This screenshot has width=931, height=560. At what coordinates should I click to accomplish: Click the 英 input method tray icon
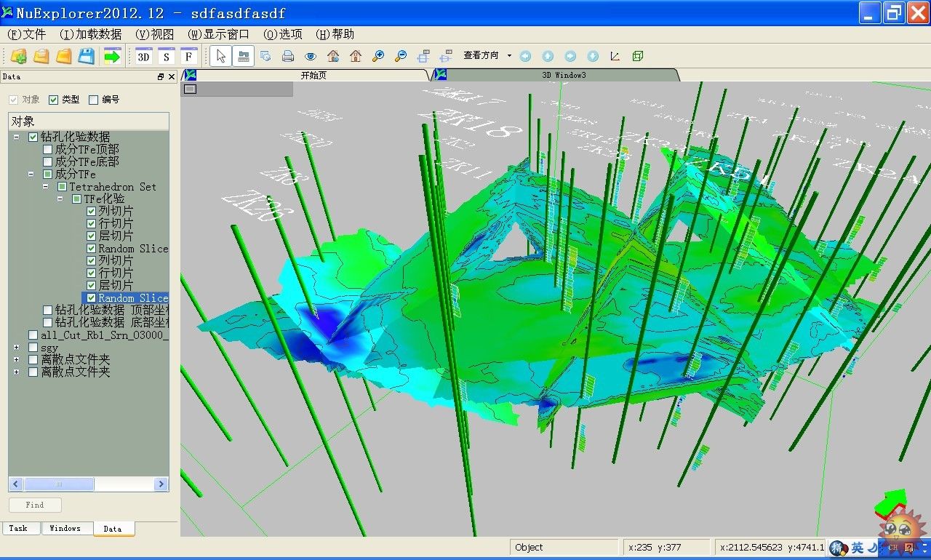[858, 548]
